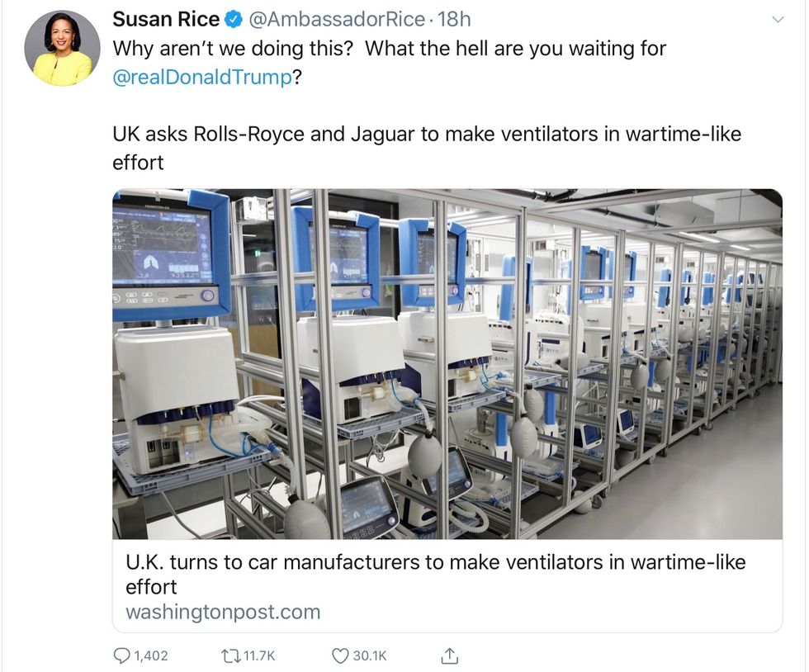Click the 18h timestamp

453,19
